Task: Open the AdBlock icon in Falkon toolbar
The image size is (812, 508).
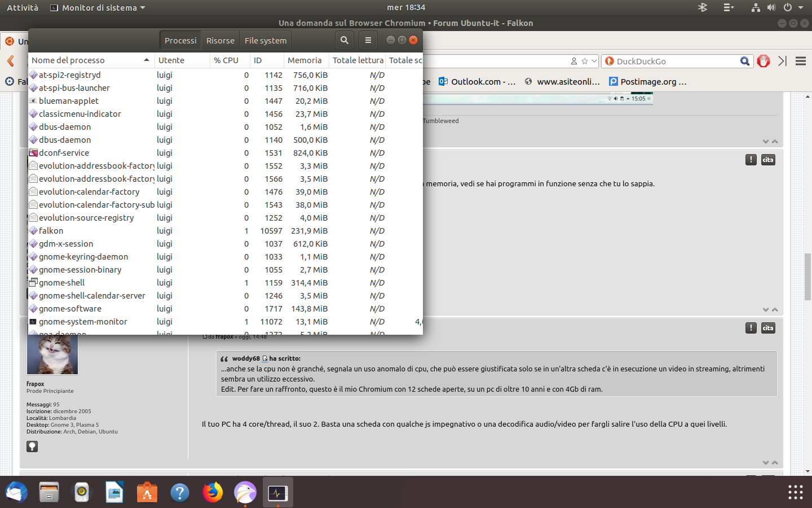Action: click(764, 61)
